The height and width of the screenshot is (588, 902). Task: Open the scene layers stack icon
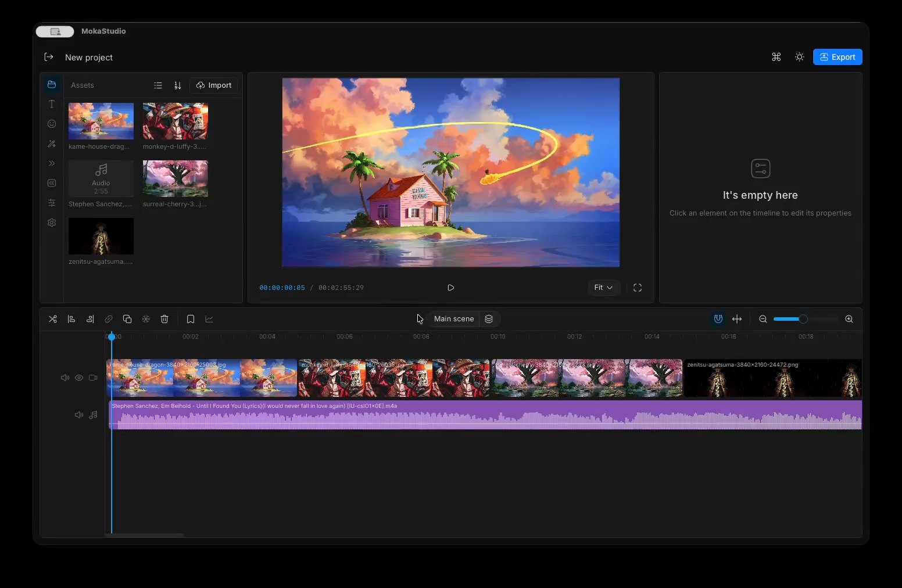coord(489,319)
